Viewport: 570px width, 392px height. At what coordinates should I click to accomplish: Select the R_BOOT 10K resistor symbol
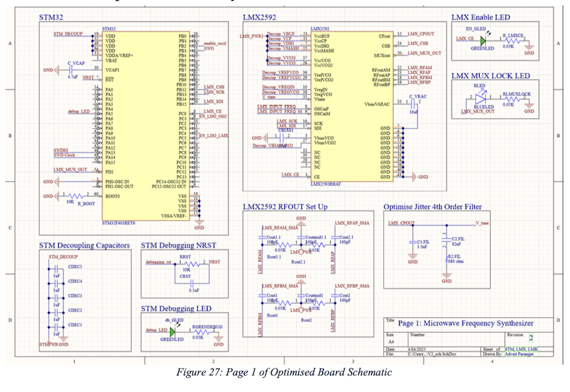pyautogui.click(x=74, y=196)
